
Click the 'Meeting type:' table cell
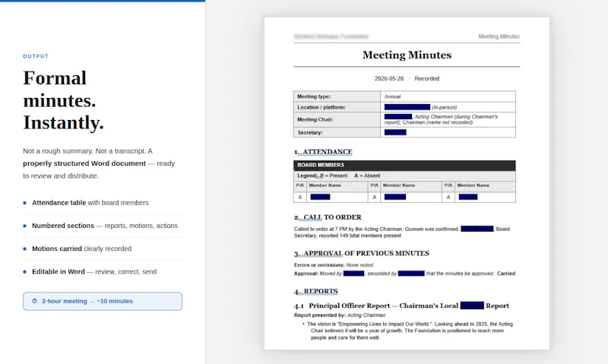click(x=337, y=97)
